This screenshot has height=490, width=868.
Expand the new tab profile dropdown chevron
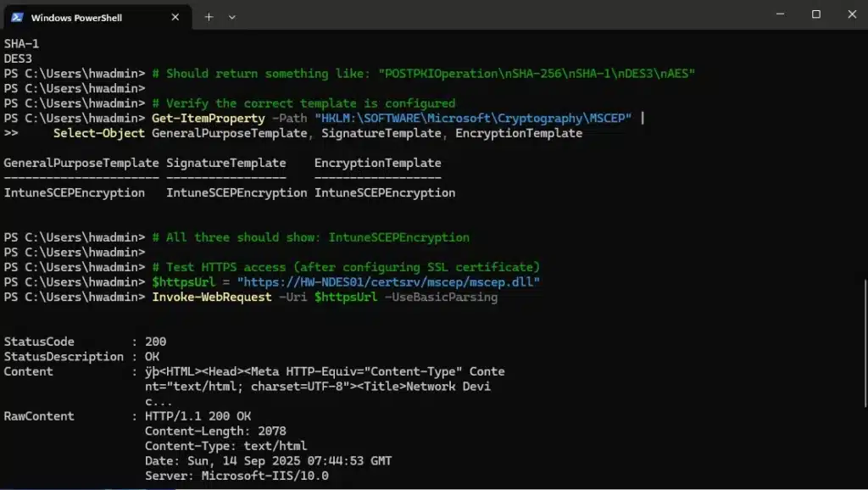(x=232, y=16)
